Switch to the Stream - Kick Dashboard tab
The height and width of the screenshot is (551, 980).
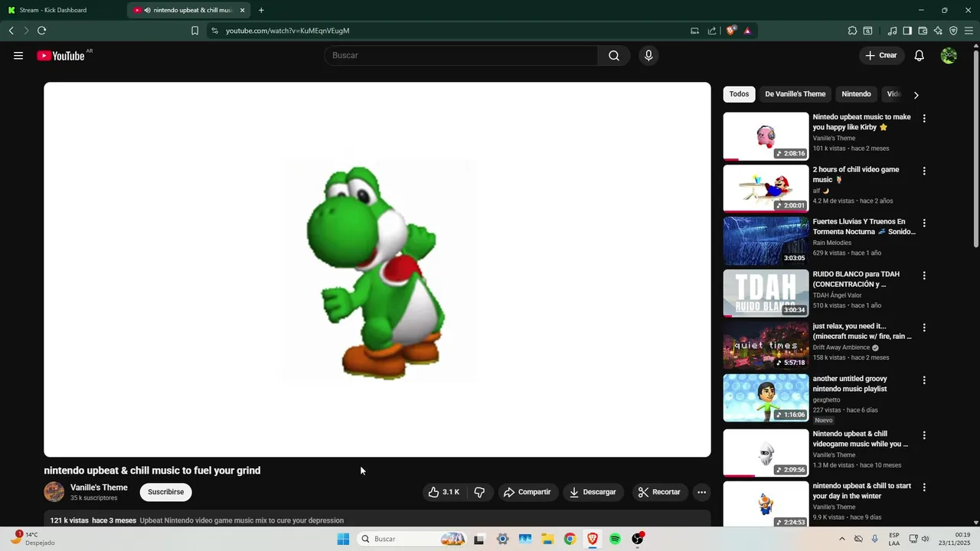[60, 10]
